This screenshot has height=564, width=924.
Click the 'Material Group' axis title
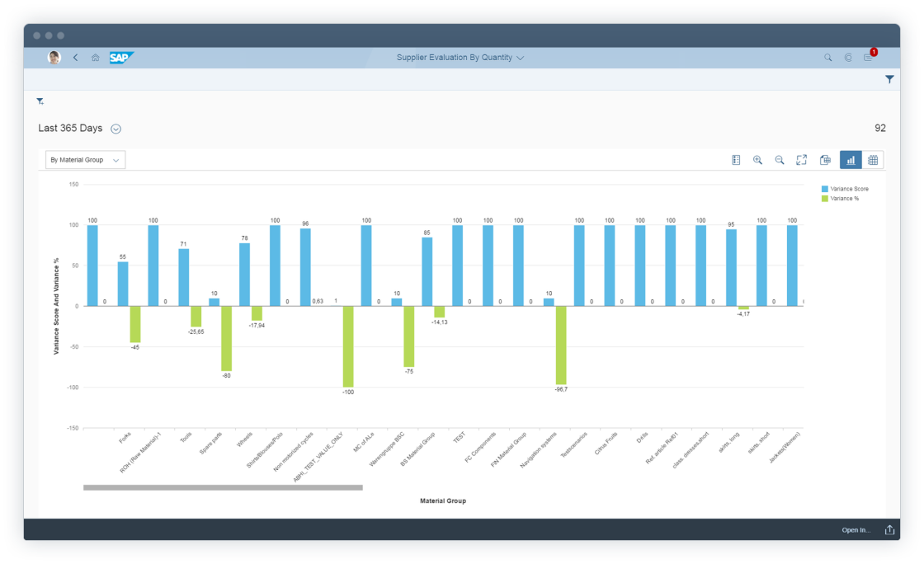click(443, 501)
